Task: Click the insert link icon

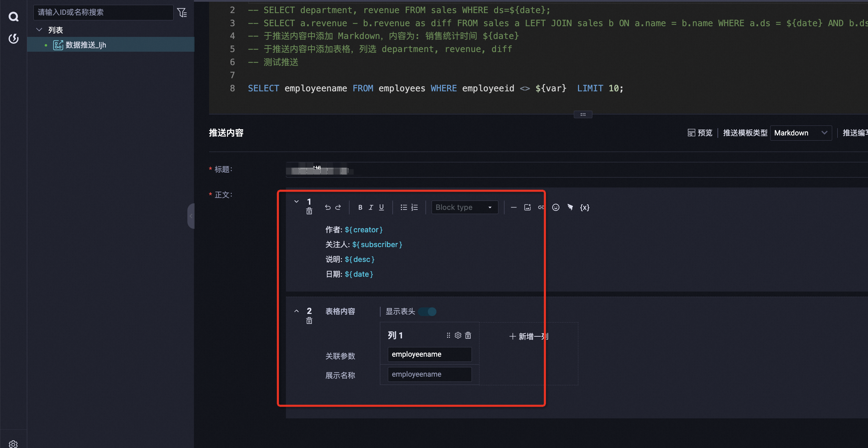Action: (x=541, y=207)
